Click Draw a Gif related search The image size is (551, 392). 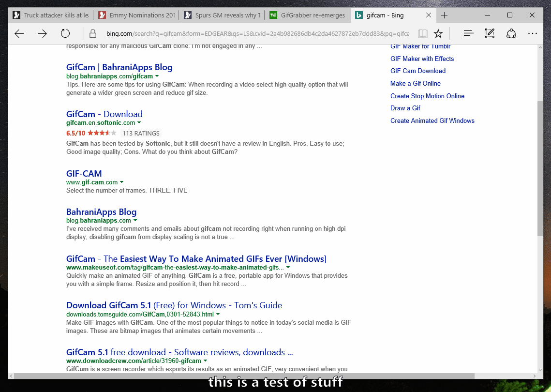coord(405,108)
